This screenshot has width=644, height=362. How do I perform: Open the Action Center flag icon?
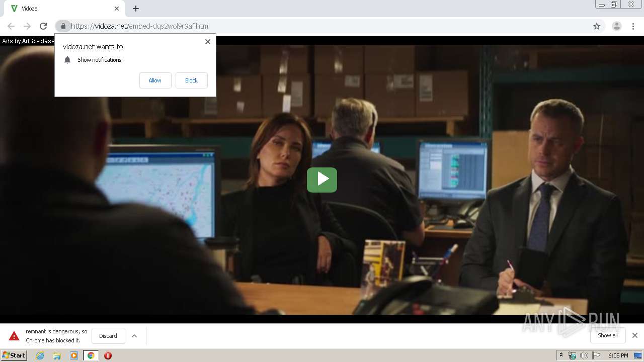click(596, 355)
